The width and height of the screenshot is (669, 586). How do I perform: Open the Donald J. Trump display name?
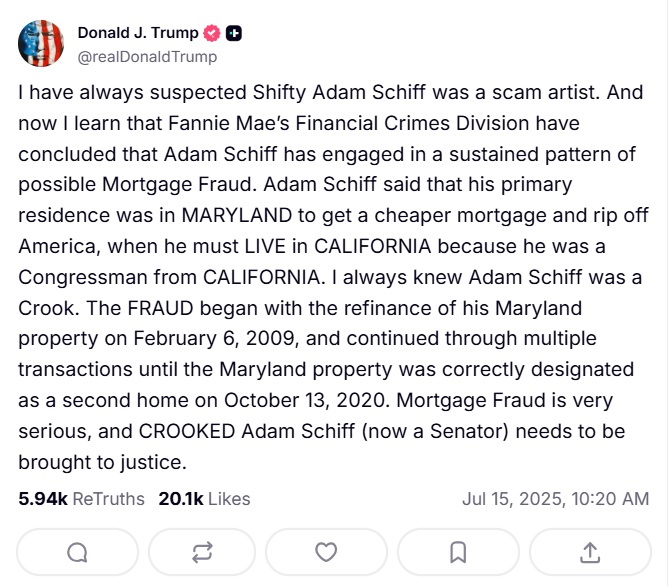tap(137, 33)
